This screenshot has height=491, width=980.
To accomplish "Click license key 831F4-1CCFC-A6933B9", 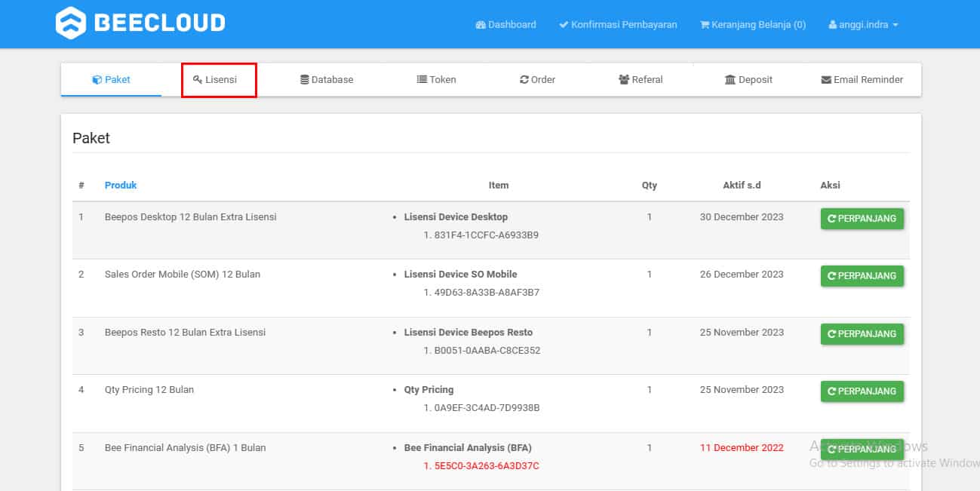I will (x=487, y=235).
